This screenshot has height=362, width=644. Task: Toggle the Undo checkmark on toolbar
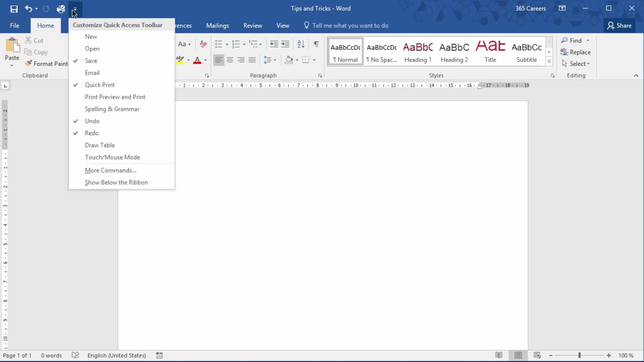pyautogui.click(x=92, y=121)
